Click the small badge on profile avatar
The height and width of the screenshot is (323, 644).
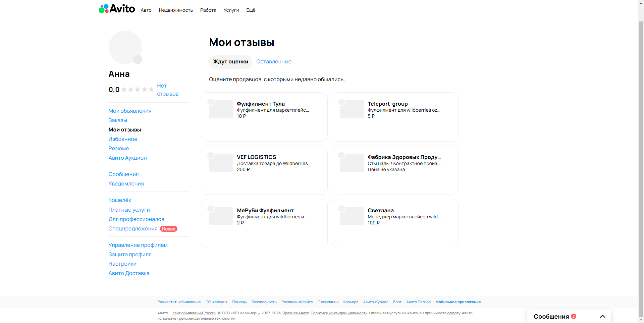[138, 59]
